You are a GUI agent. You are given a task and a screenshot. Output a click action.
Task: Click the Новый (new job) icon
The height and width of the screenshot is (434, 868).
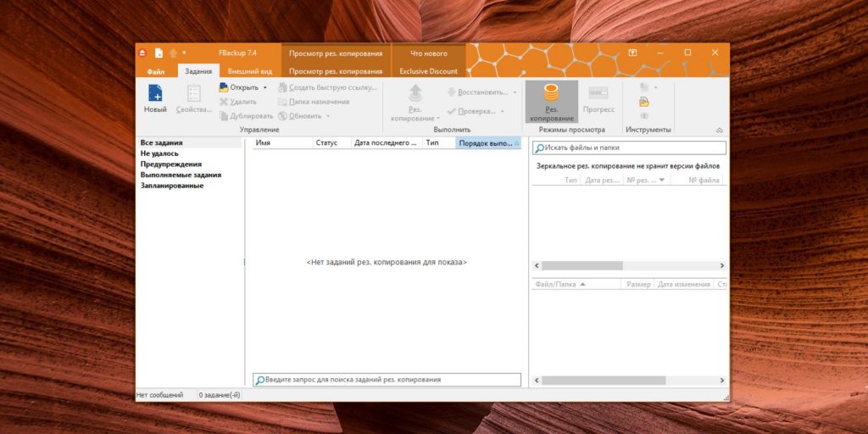pyautogui.click(x=155, y=93)
